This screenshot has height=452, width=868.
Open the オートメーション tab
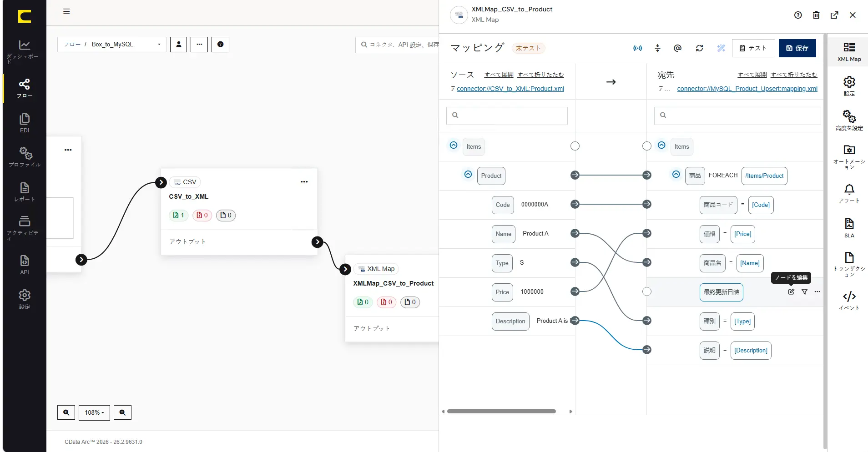click(849, 157)
